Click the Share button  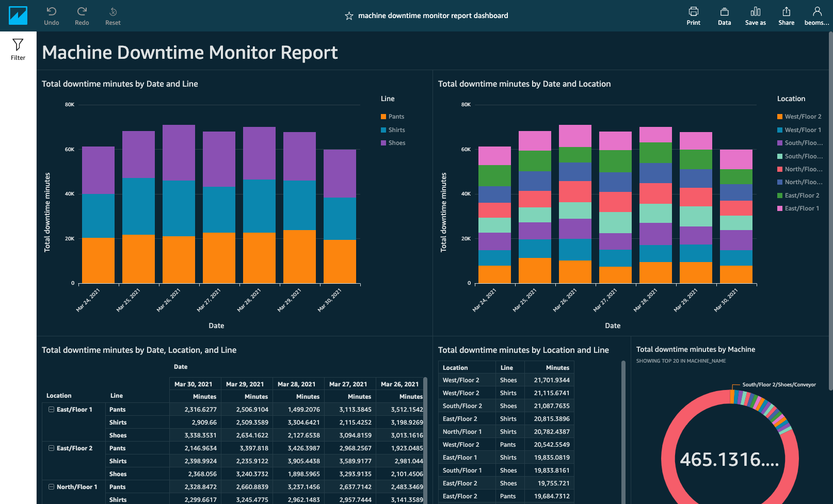point(786,15)
